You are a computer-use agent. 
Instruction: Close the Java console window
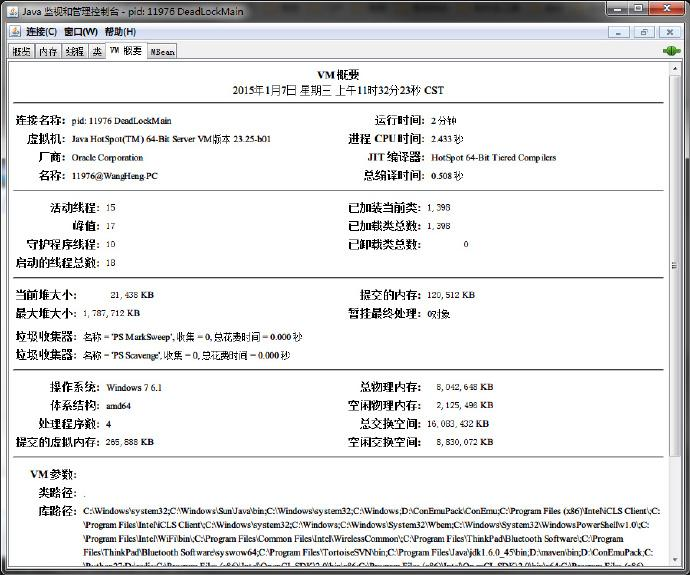click(667, 8)
